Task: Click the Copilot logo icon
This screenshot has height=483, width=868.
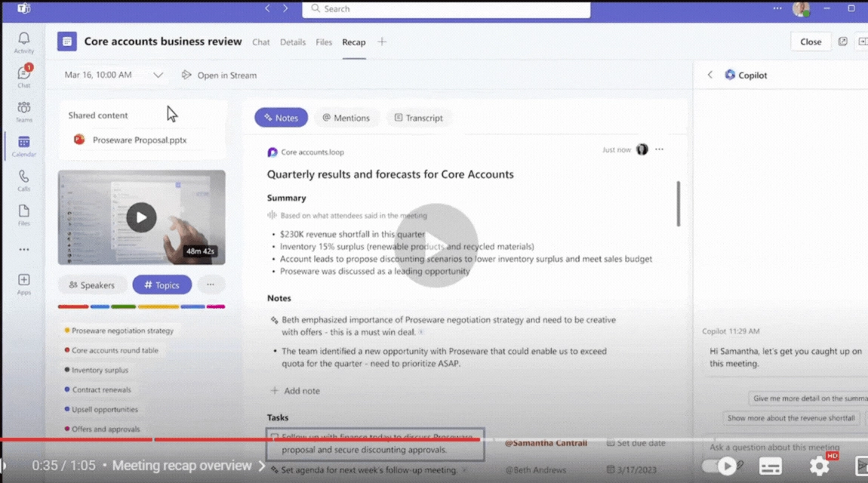Action: pos(730,75)
